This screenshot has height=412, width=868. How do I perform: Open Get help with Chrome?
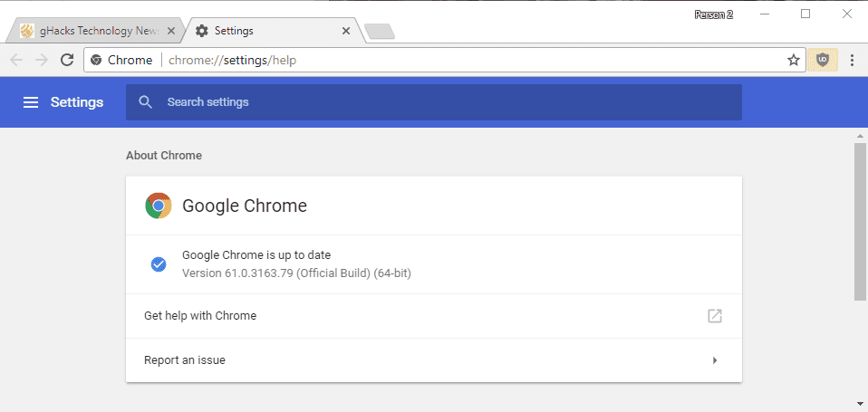pyautogui.click(x=433, y=316)
